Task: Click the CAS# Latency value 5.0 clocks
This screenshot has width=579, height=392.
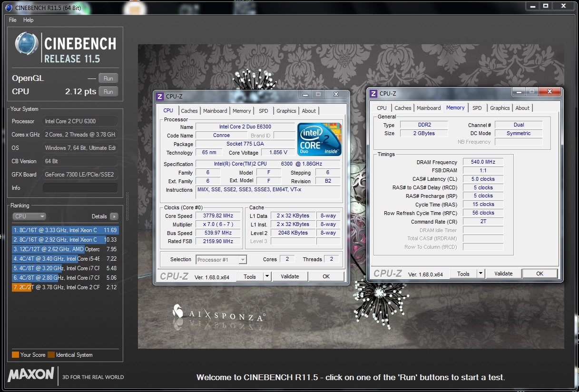Action: click(483, 179)
